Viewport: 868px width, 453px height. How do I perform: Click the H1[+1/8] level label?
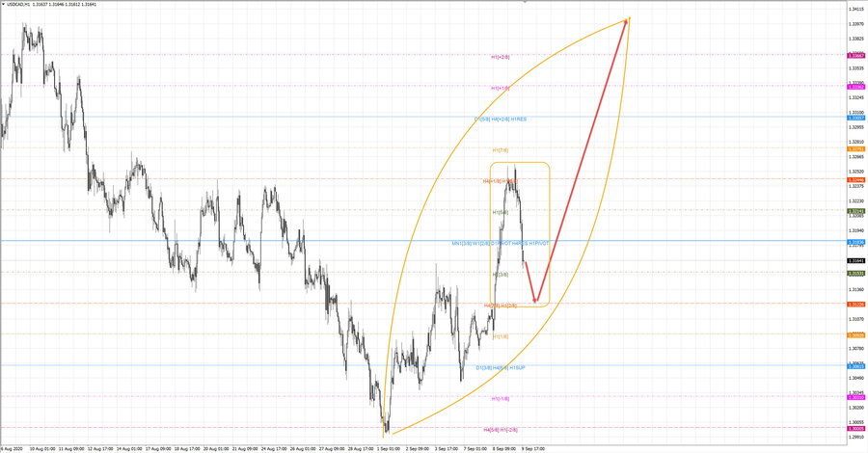(x=501, y=88)
